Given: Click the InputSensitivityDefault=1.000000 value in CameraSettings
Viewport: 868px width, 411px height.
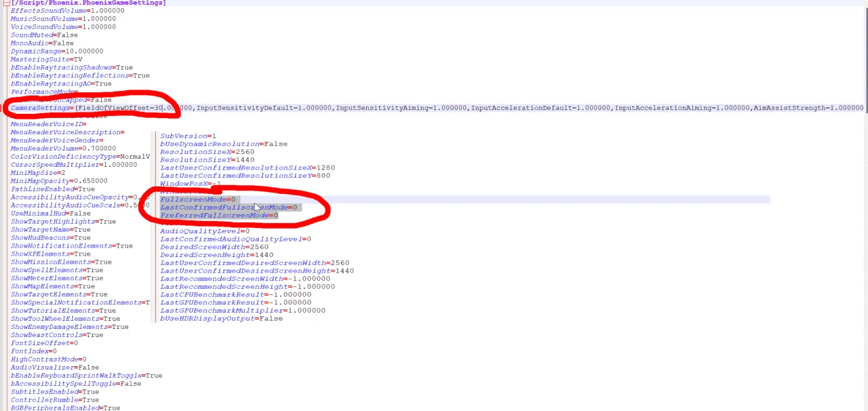Looking at the screenshot, I should (x=264, y=108).
